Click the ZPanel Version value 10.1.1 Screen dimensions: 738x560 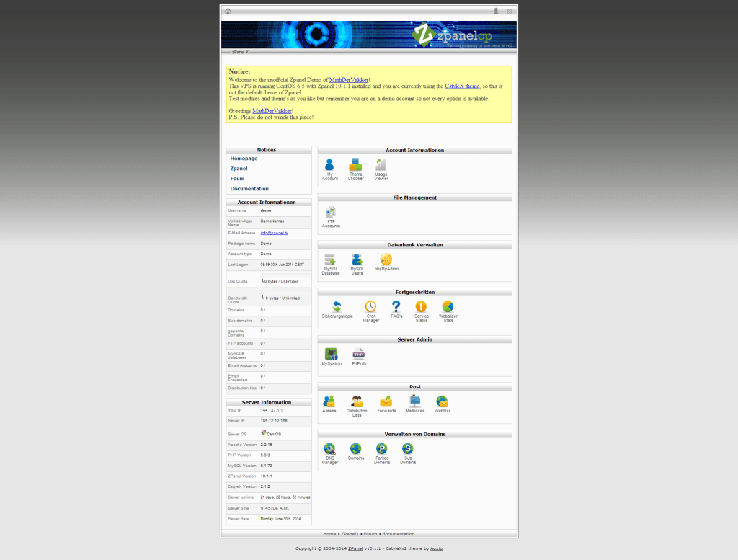(267, 476)
